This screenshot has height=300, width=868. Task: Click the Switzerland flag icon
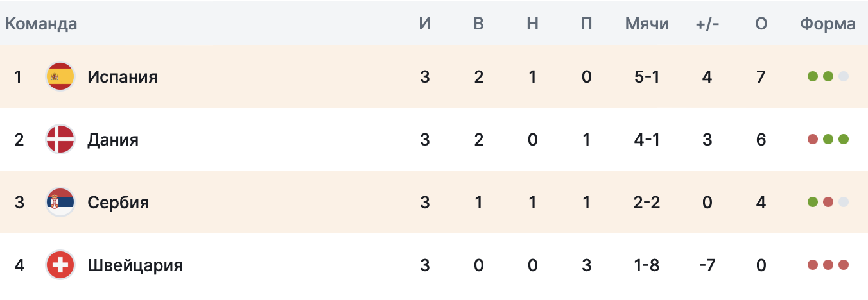tap(60, 265)
